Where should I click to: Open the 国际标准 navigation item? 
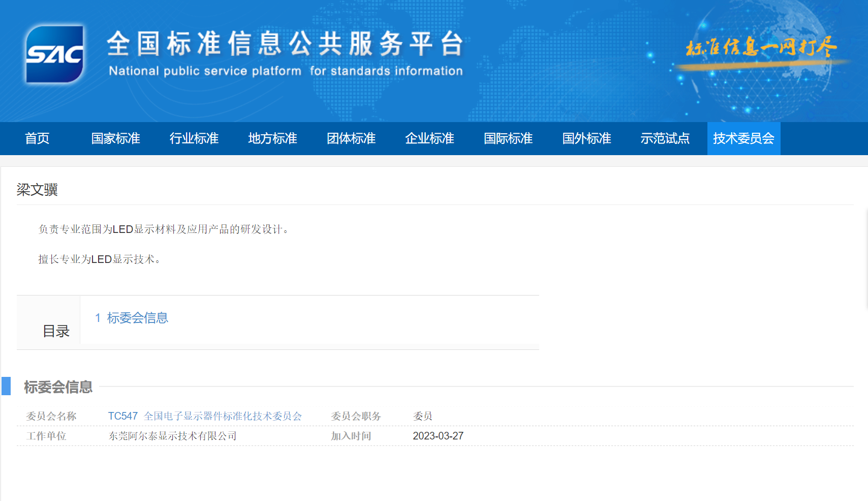pos(508,138)
